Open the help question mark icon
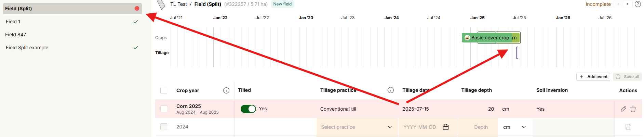644x137 pixels. (638, 4)
